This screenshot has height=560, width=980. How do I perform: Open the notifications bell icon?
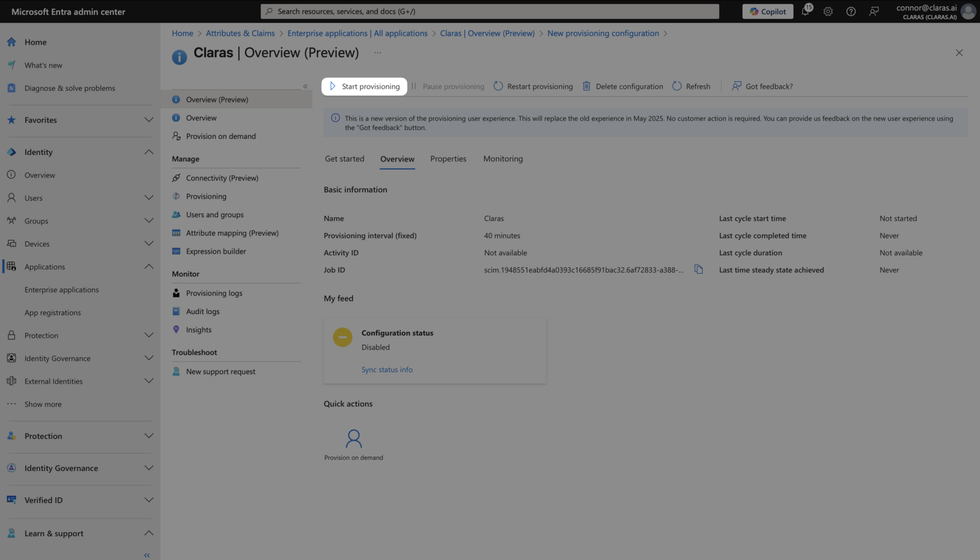tap(805, 11)
